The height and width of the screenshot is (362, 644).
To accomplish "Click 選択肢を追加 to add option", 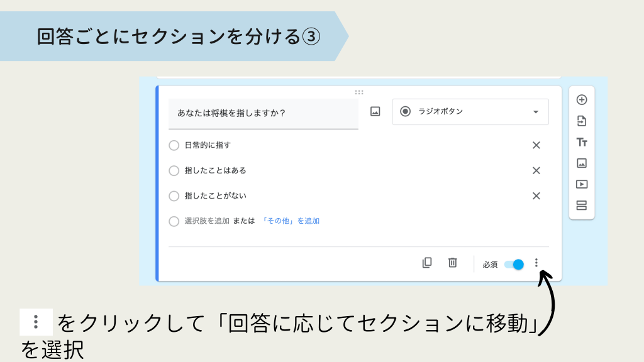I will tap(207, 221).
